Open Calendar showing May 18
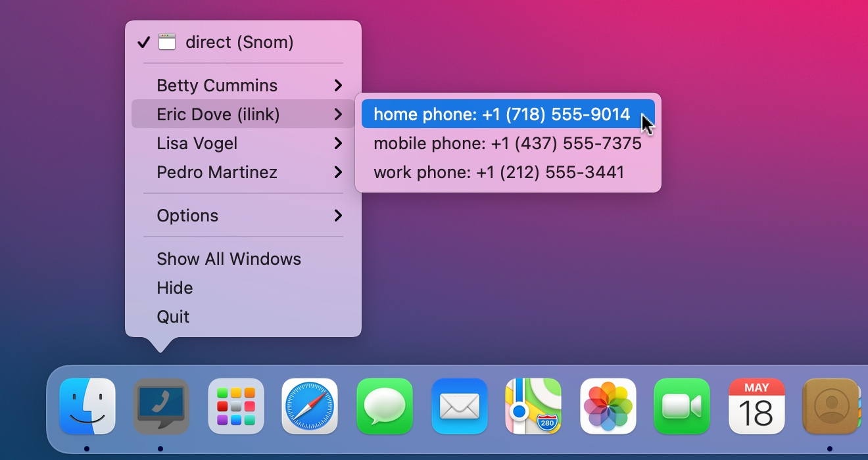Image resolution: width=868 pixels, height=460 pixels. (x=756, y=406)
